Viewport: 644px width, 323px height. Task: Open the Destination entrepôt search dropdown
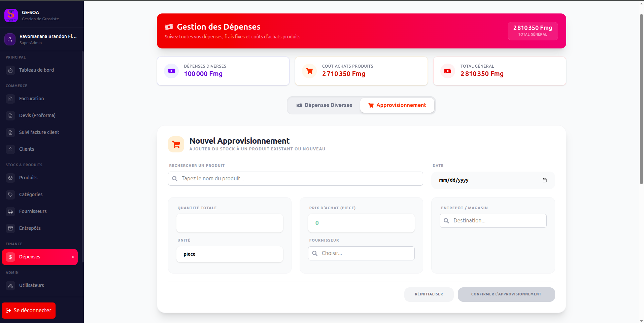click(493, 221)
